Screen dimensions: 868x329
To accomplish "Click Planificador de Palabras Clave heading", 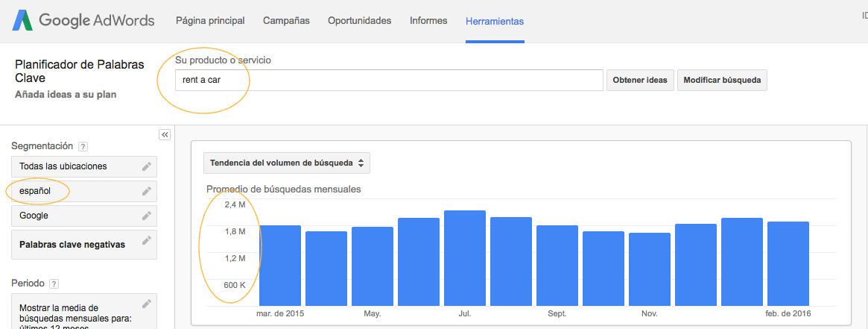I will point(80,72).
